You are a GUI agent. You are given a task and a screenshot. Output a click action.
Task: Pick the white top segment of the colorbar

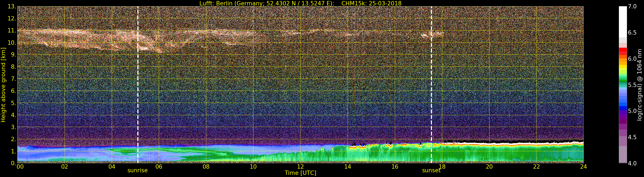pyautogui.click(x=623, y=21)
